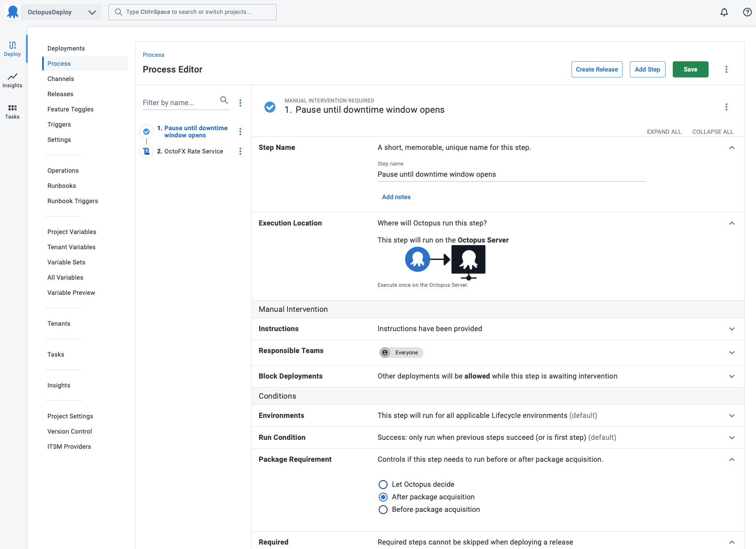Open Project Variables menu item
This screenshot has height=549, width=756.
72,232
